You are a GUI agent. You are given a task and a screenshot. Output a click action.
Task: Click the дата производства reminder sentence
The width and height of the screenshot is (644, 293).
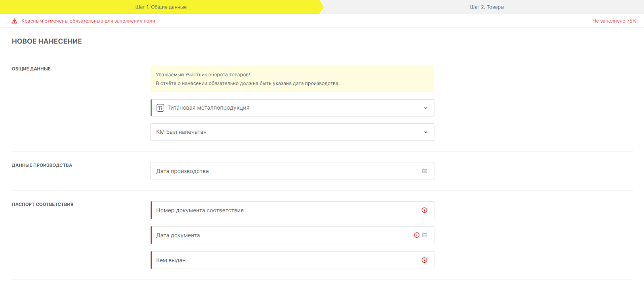click(x=248, y=83)
